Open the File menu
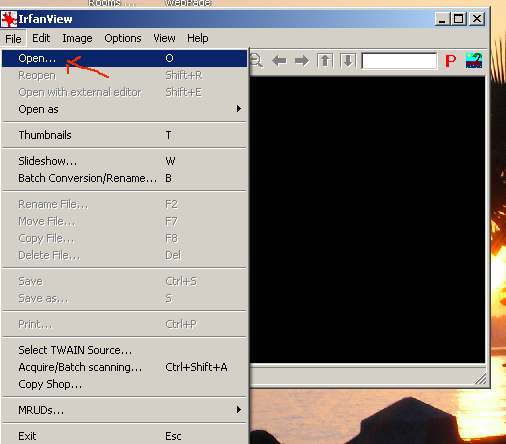Viewport: 506px width, 444px height. [13, 39]
